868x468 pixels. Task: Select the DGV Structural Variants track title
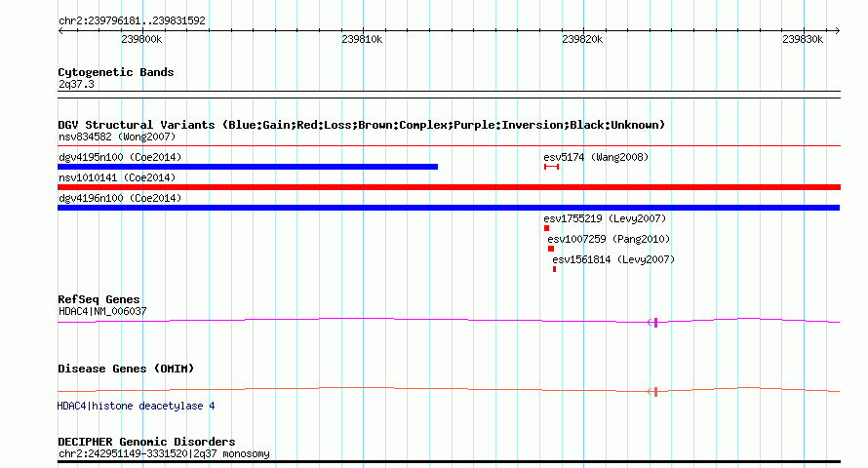tap(361, 125)
